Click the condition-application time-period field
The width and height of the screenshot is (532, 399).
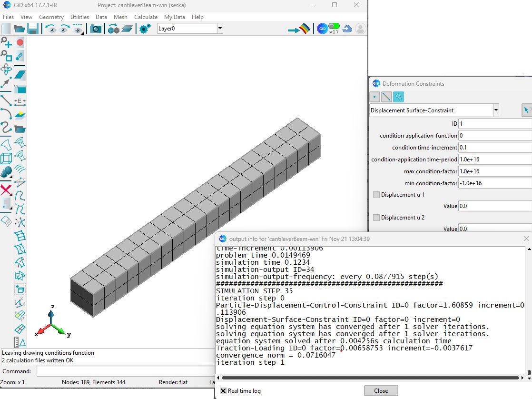pyautogui.click(x=495, y=159)
